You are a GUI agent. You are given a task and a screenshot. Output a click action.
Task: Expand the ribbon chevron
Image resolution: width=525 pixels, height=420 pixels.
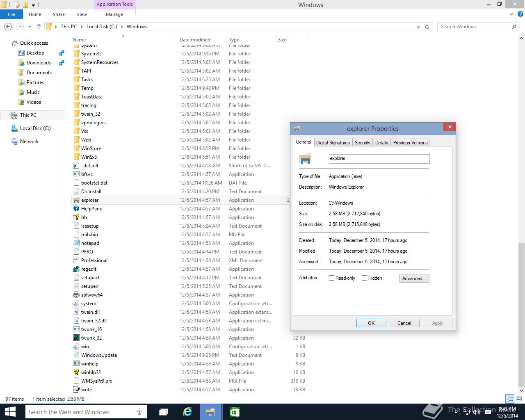pyautogui.click(x=511, y=14)
